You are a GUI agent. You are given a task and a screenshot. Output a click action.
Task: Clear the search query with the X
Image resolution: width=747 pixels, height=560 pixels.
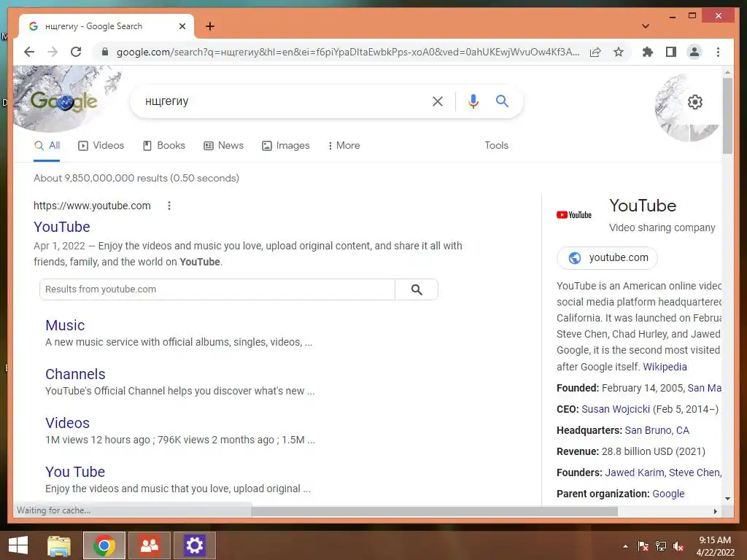438,101
